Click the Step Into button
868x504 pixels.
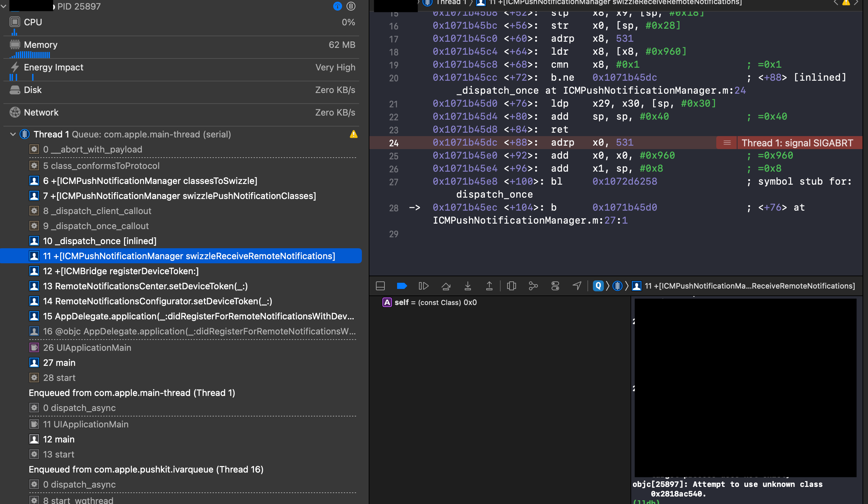[x=468, y=286]
